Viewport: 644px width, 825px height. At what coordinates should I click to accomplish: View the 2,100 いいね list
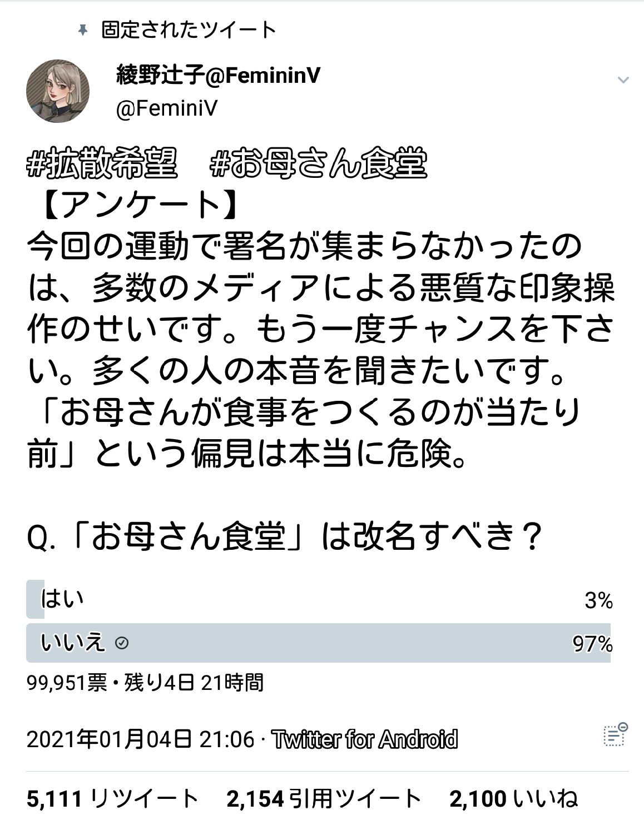point(513,799)
